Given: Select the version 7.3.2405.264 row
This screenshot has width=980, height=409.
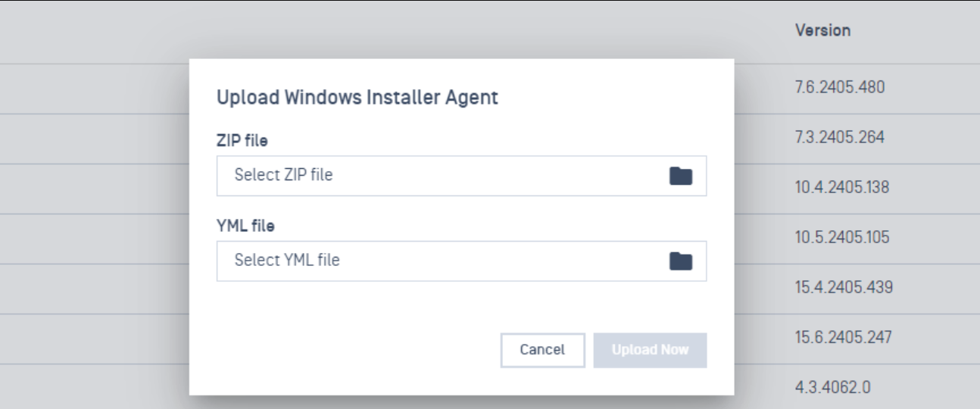Looking at the screenshot, I should click(839, 139).
